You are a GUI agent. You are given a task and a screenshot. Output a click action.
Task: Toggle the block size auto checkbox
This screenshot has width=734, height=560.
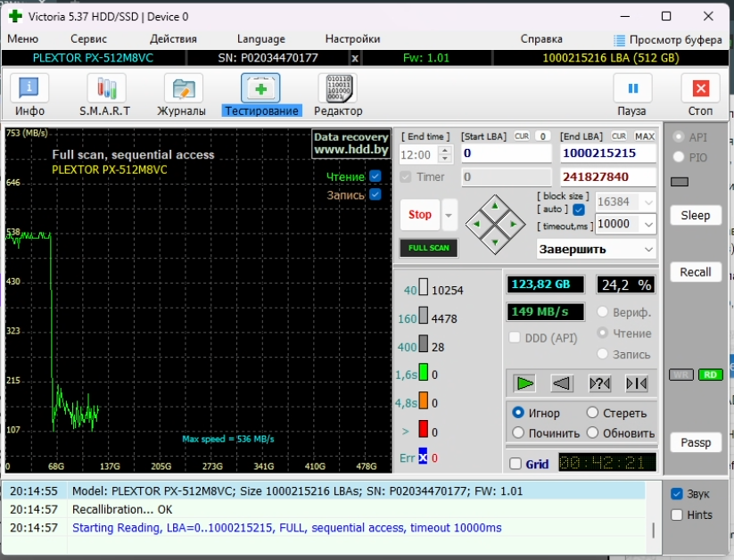coord(579,210)
